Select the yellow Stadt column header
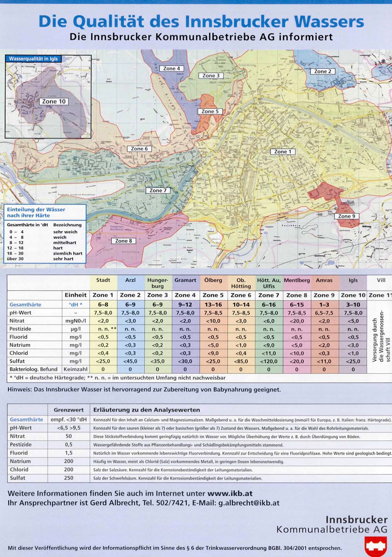 pos(103,280)
